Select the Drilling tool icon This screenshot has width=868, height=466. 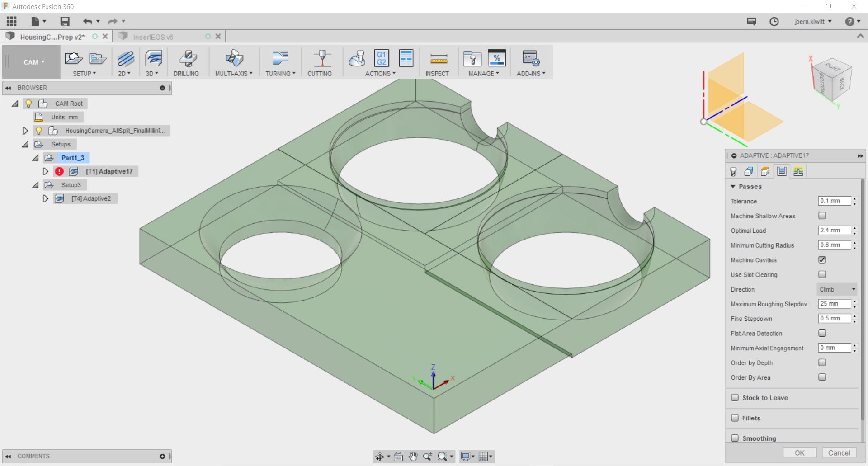(x=188, y=58)
